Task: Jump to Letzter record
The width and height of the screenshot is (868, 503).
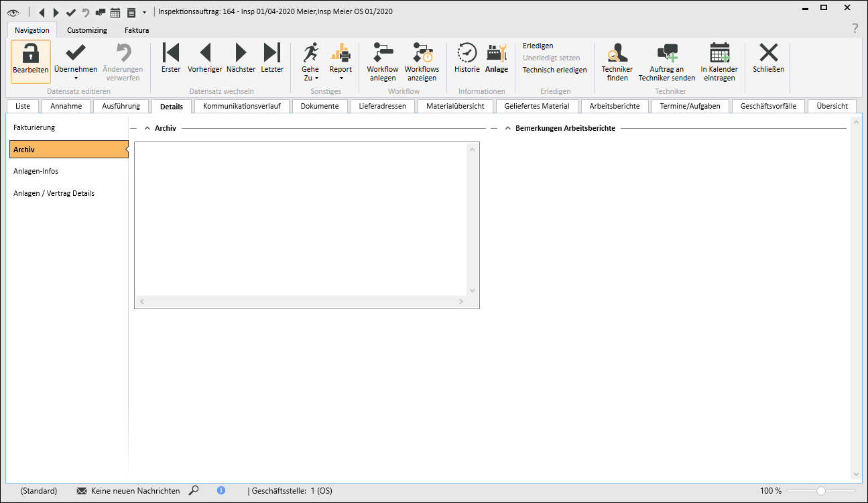Action: click(x=272, y=58)
